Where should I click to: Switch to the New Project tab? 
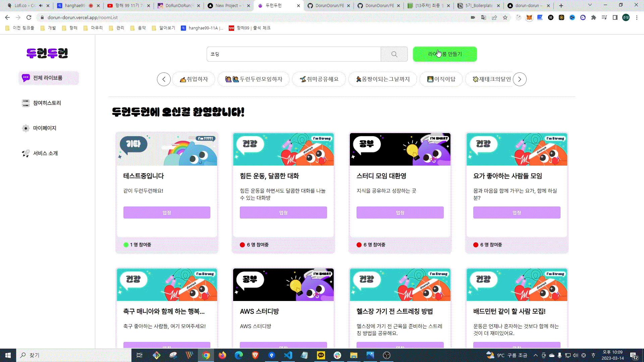coord(229,5)
